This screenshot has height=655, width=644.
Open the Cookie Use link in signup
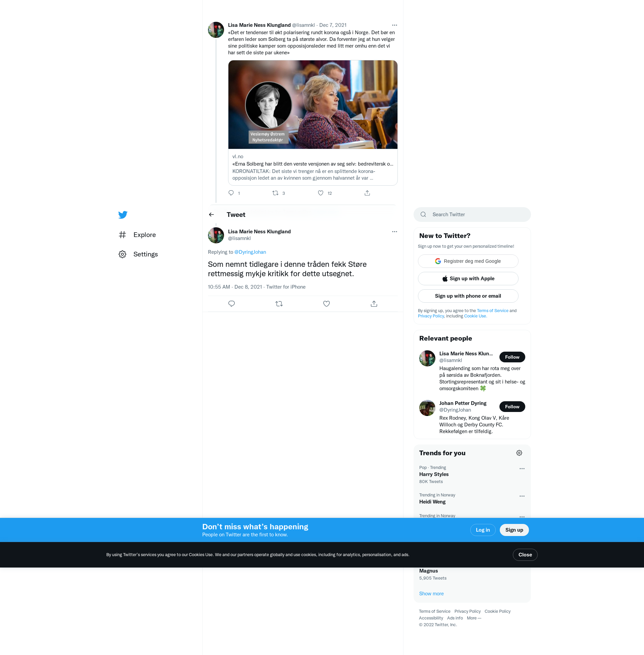coord(475,316)
